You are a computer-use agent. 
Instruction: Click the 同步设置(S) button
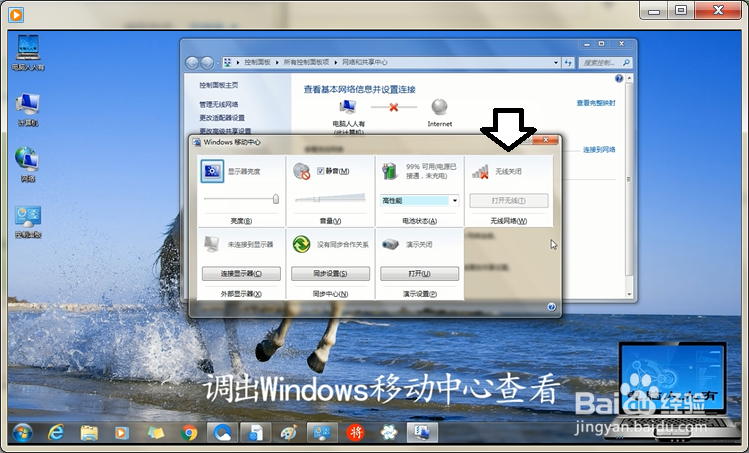(x=330, y=273)
